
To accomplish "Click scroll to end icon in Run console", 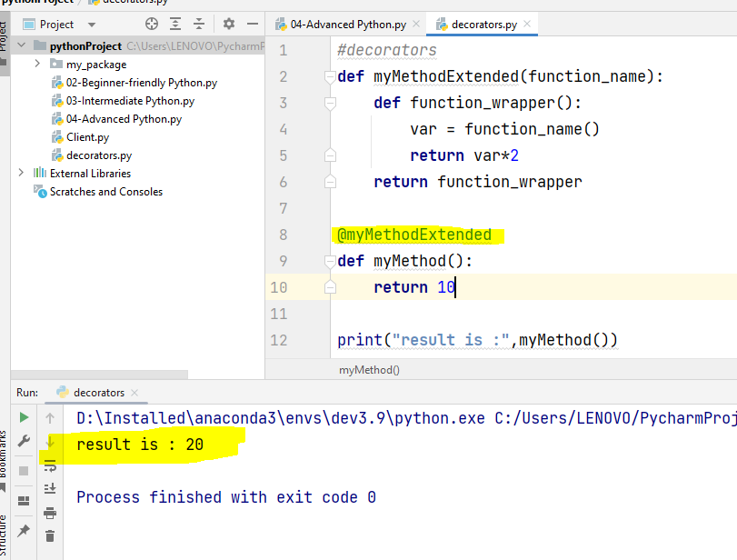I will (50, 488).
